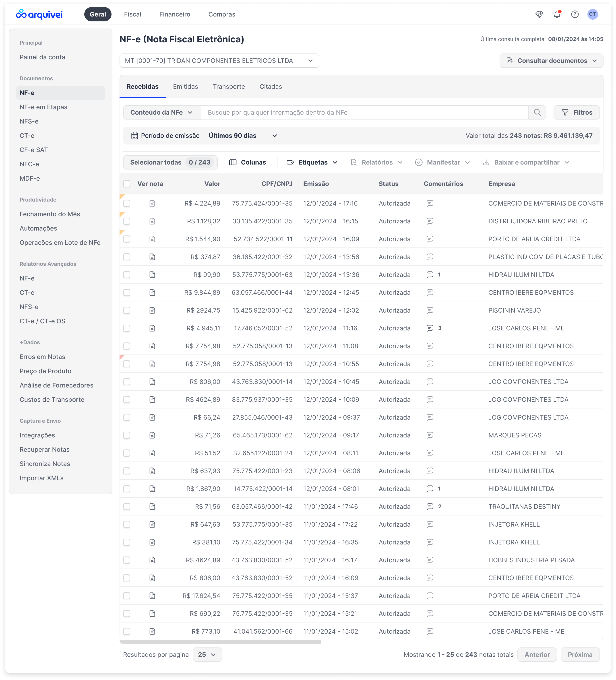The height and width of the screenshot is (680, 616).
Task: Check the R$ 2924,75 row checkbox
Action: 126,310
